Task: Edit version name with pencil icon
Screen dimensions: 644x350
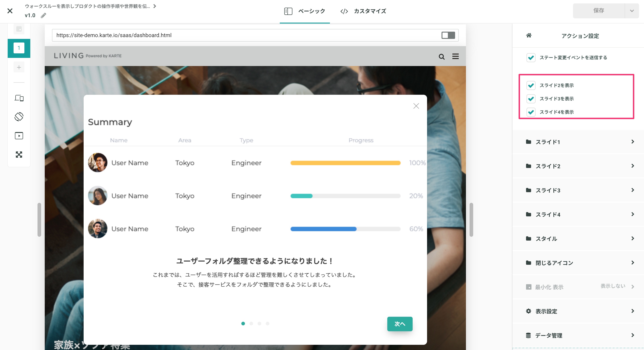Action: (x=44, y=16)
